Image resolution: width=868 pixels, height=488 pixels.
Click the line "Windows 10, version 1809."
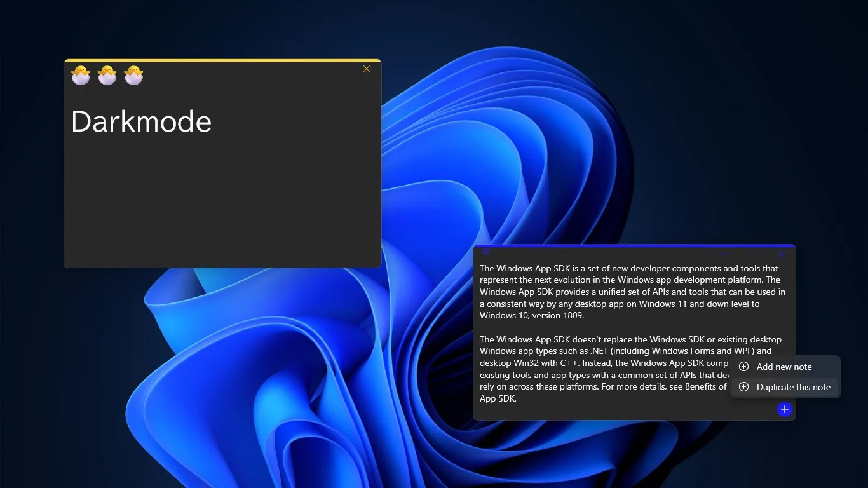tap(532, 316)
